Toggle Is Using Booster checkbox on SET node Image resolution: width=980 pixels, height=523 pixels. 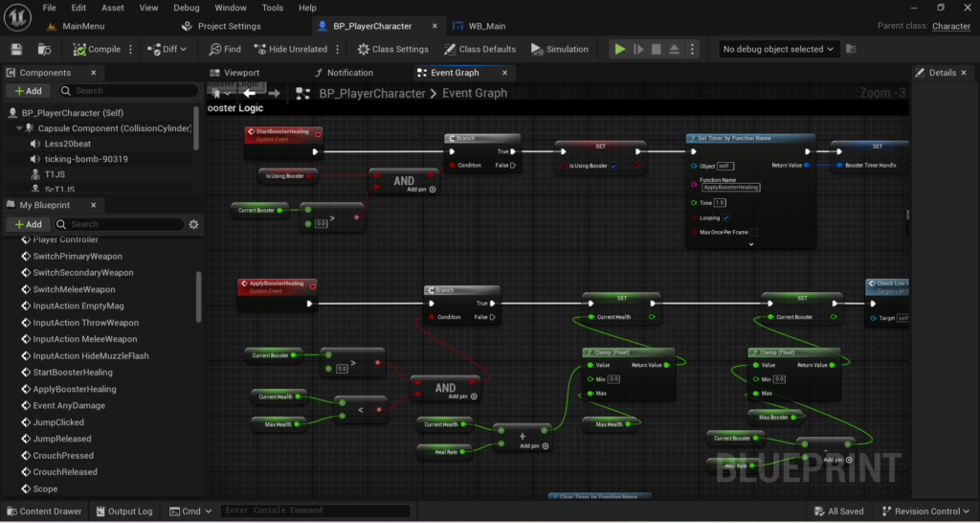[613, 166]
